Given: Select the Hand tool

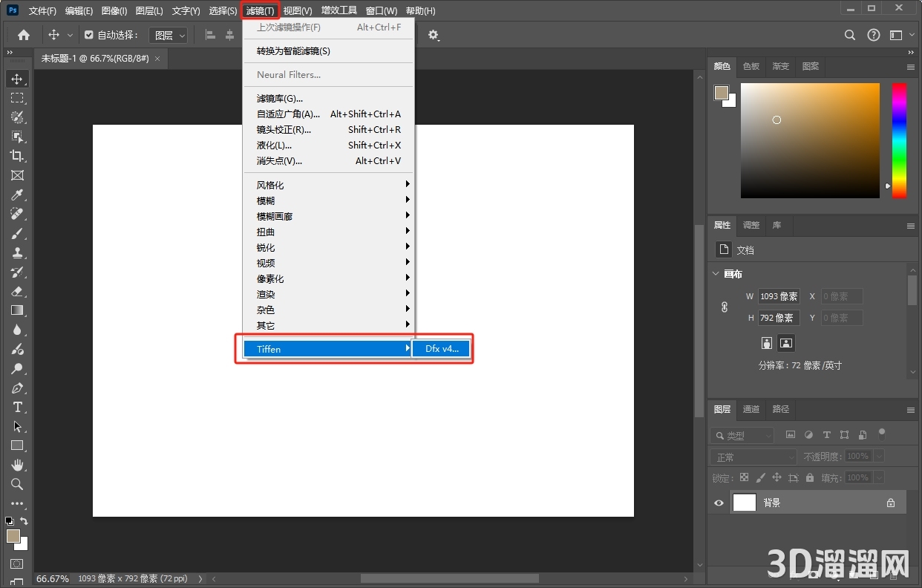Looking at the screenshot, I should pos(17,465).
